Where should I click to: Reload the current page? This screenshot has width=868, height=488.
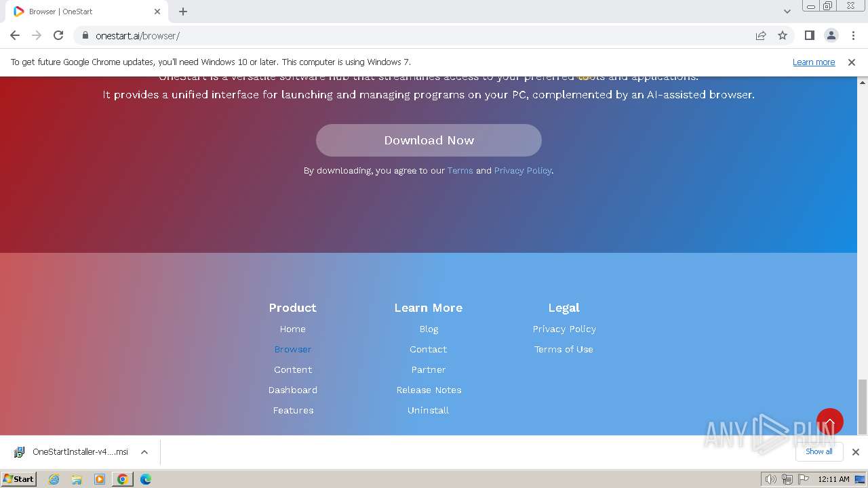point(58,35)
